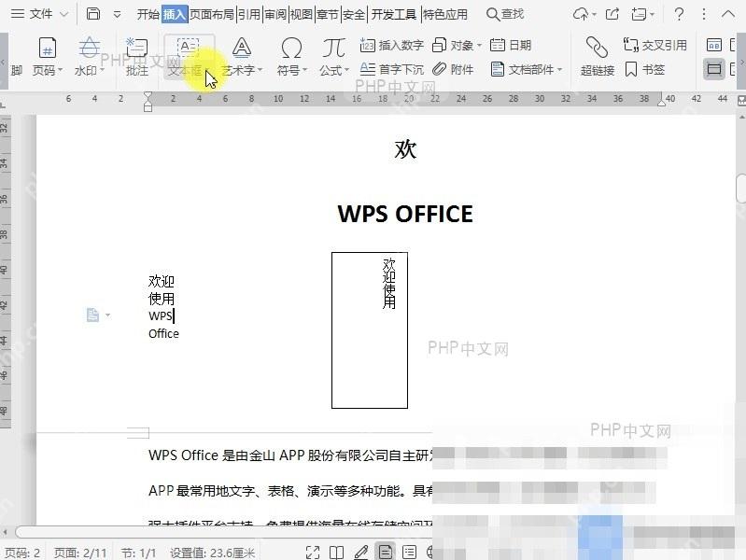The image size is (746, 560).
Task: Select the page layout view icon
Action: 386,553
